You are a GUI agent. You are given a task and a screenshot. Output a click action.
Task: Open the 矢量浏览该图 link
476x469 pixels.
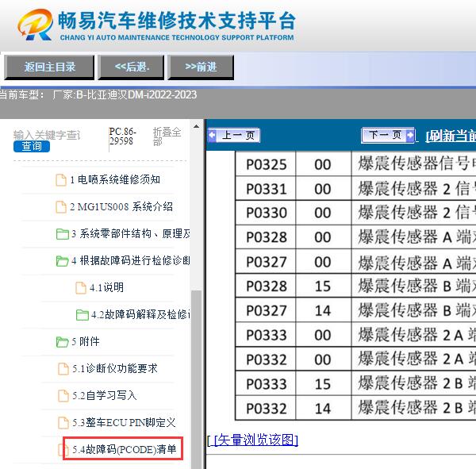pyautogui.click(x=256, y=440)
